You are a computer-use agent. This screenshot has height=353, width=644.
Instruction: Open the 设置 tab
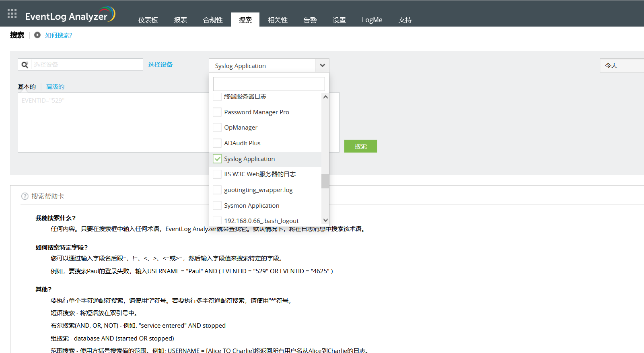point(339,20)
